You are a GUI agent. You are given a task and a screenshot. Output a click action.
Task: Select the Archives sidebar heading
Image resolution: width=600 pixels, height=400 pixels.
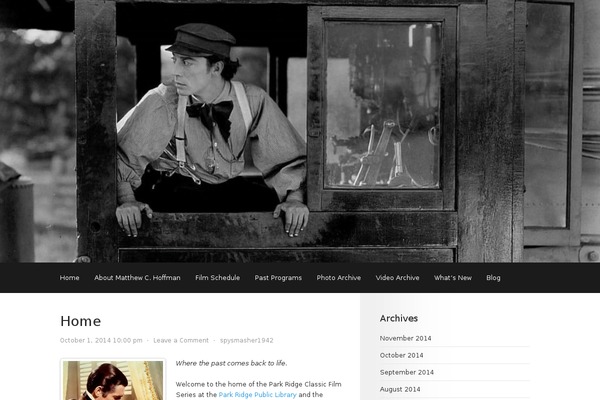click(399, 318)
